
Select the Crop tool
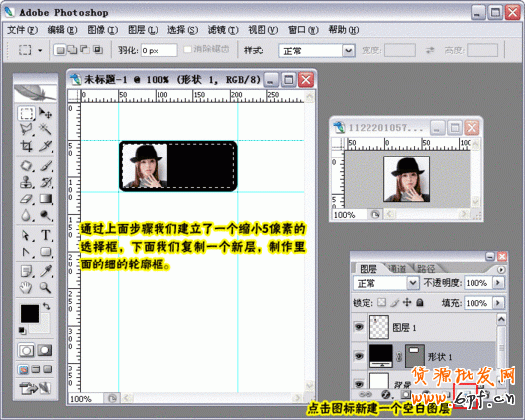(26, 146)
